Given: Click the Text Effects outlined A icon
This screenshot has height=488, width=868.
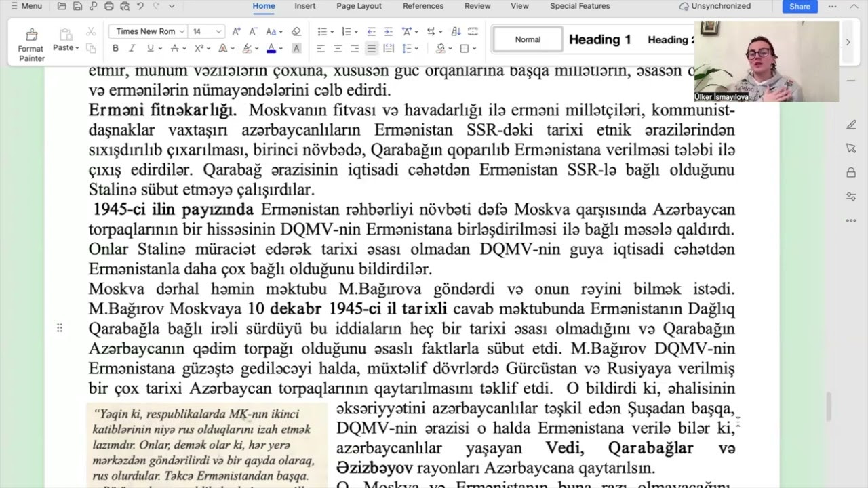Looking at the screenshot, I should coord(223,48).
